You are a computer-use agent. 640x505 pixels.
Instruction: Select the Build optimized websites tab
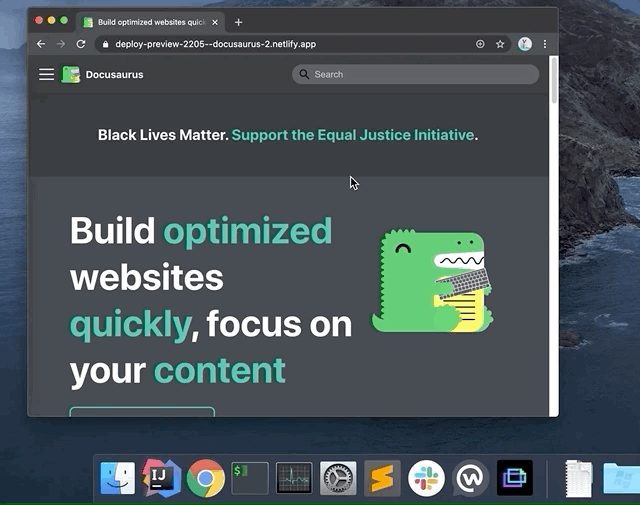point(145,22)
